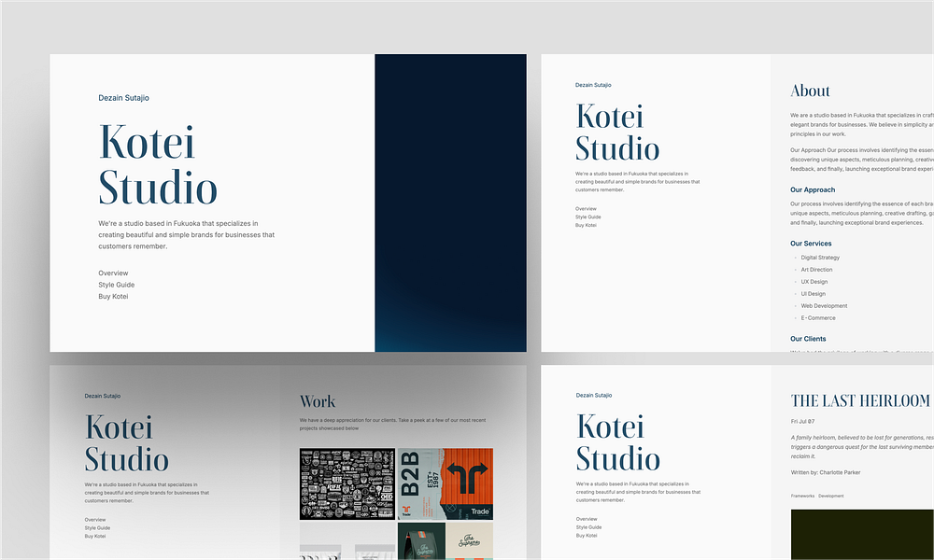Select the UX Design list item

(x=814, y=282)
